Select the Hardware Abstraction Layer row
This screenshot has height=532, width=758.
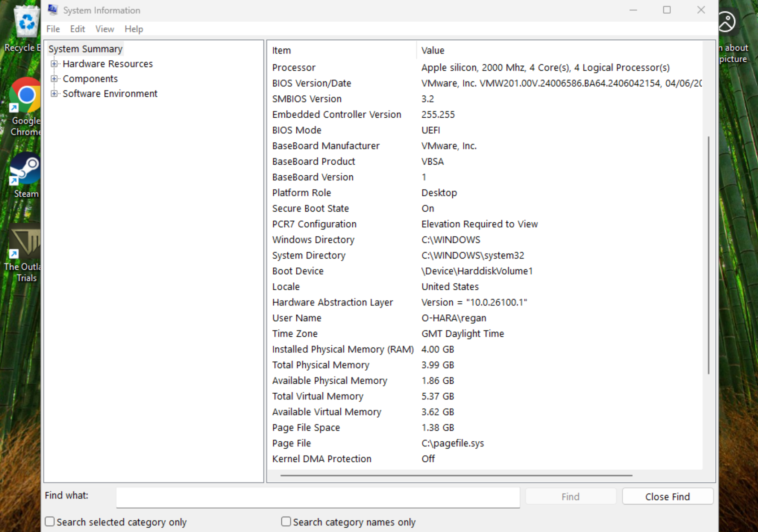[485, 302]
